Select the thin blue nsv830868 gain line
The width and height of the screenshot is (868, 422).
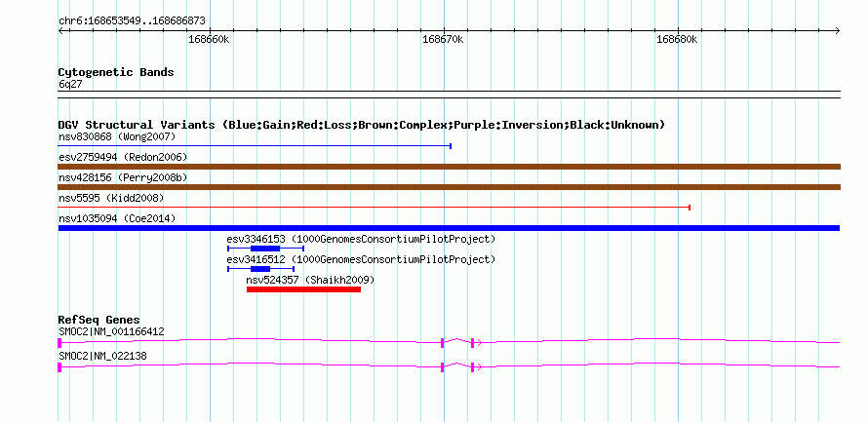(256, 146)
